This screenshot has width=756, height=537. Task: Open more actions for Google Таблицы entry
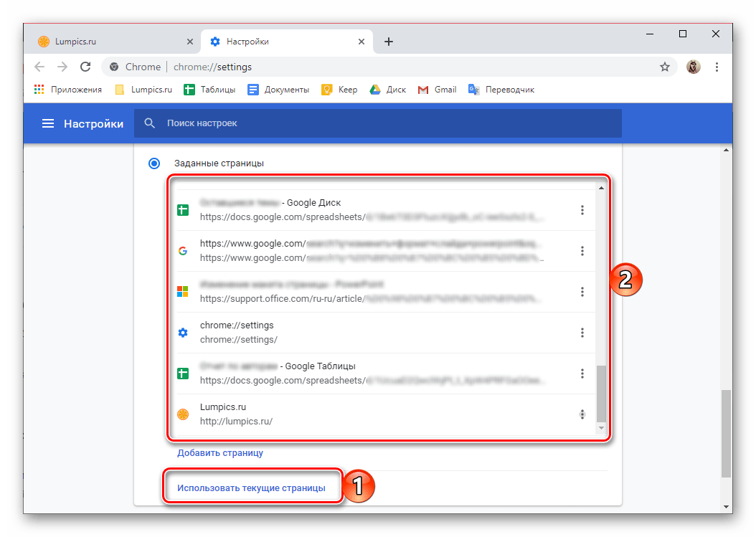pyautogui.click(x=582, y=374)
